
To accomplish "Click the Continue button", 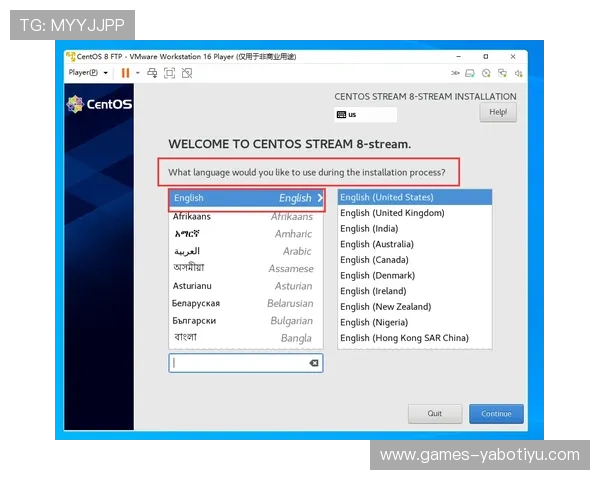I will 496,414.
